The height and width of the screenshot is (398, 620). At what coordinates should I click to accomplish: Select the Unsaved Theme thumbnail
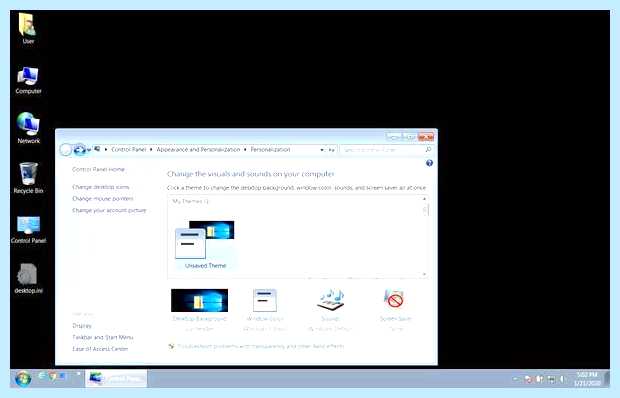205,245
